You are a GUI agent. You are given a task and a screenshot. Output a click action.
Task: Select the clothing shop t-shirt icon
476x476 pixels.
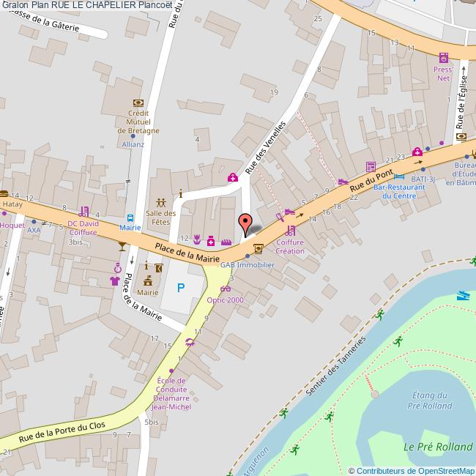115,280
